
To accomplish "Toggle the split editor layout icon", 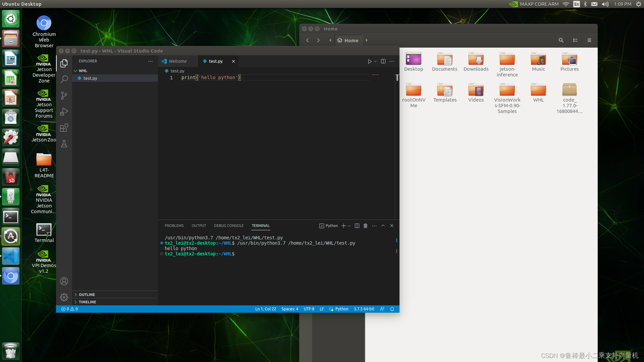I will point(383,61).
